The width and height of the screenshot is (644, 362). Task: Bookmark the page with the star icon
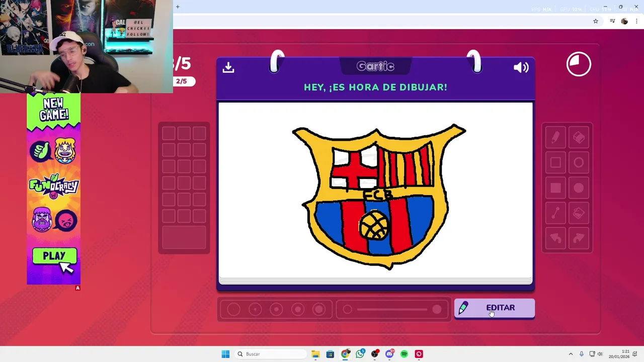596,21
